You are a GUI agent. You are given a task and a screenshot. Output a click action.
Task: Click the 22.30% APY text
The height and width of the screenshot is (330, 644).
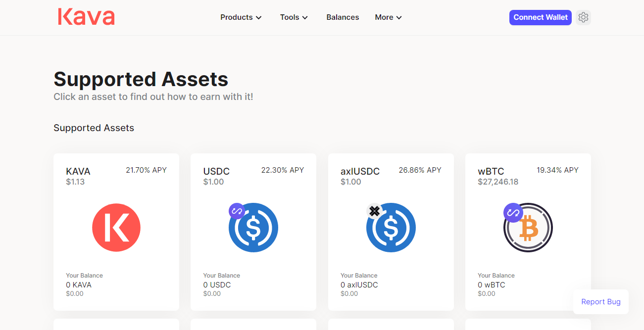click(283, 170)
